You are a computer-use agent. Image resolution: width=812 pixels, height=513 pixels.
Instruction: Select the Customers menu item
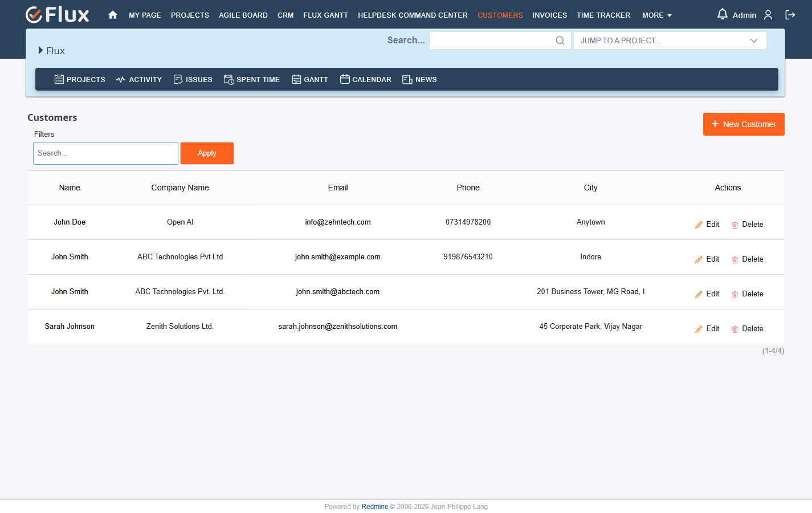click(x=500, y=15)
